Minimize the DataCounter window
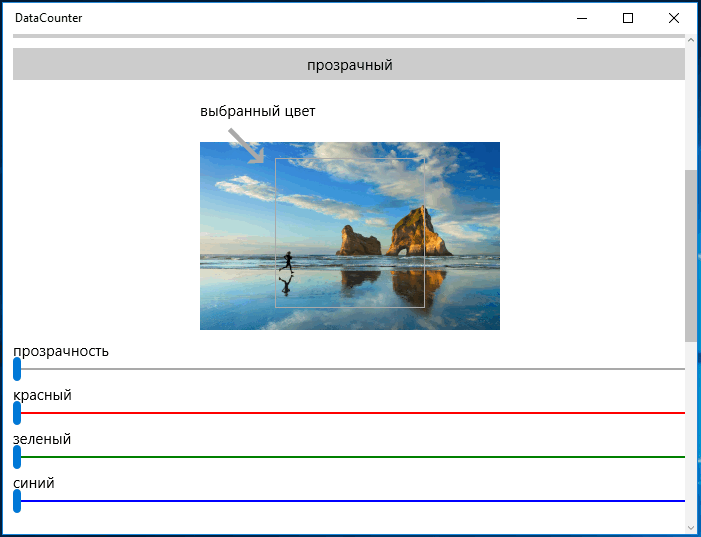The height and width of the screenshot is (537, 701). [582, 18]
